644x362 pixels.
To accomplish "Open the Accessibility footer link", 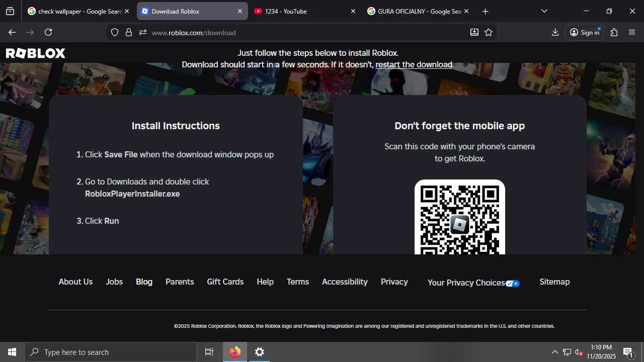I will point(345,282).
